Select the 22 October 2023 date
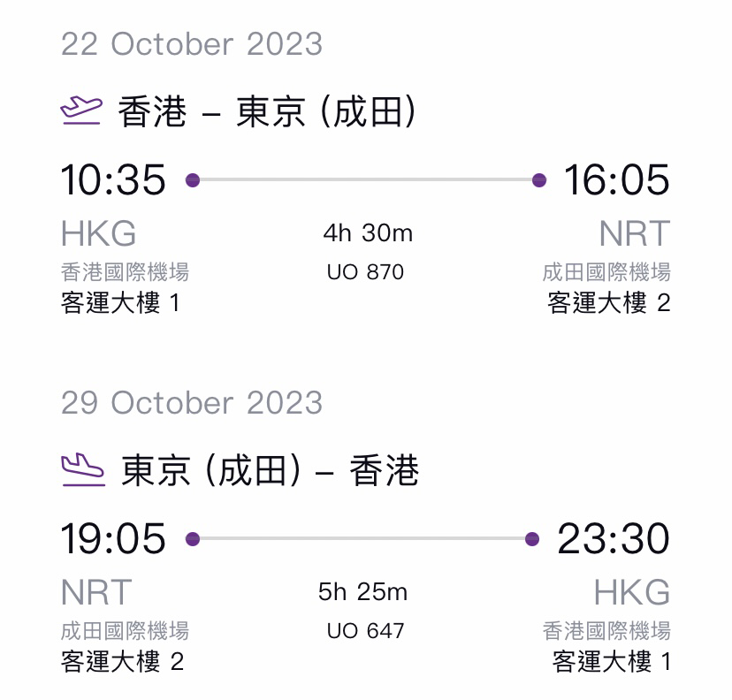Image resolution: width=732 pixels, height=700 pixels. tap(192, 44)
